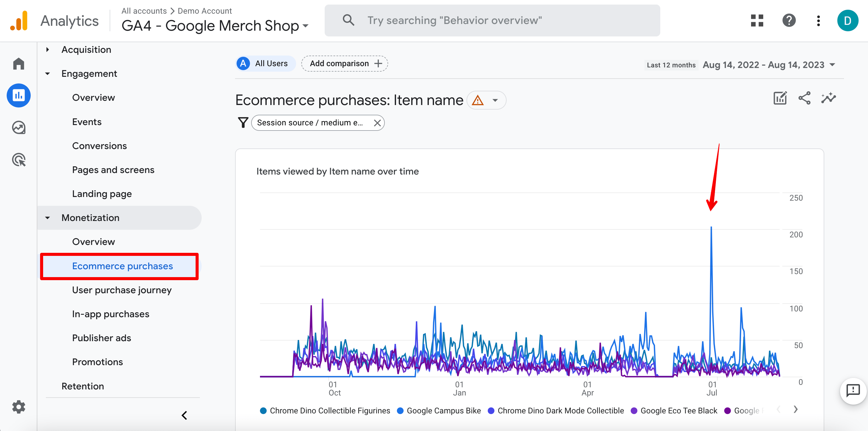The height and width of the screenshot is (431, 868).
Task: Open the Retention report
Action: [83, 386]
